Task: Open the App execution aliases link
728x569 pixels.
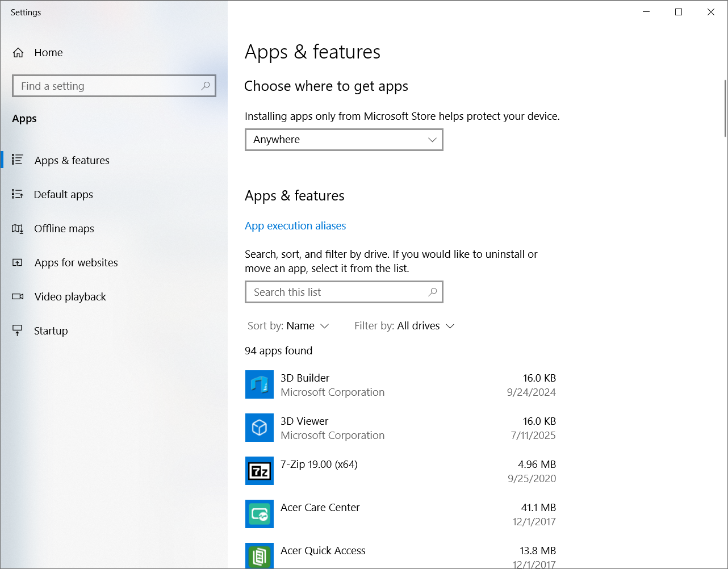Action: click(295, 226)
